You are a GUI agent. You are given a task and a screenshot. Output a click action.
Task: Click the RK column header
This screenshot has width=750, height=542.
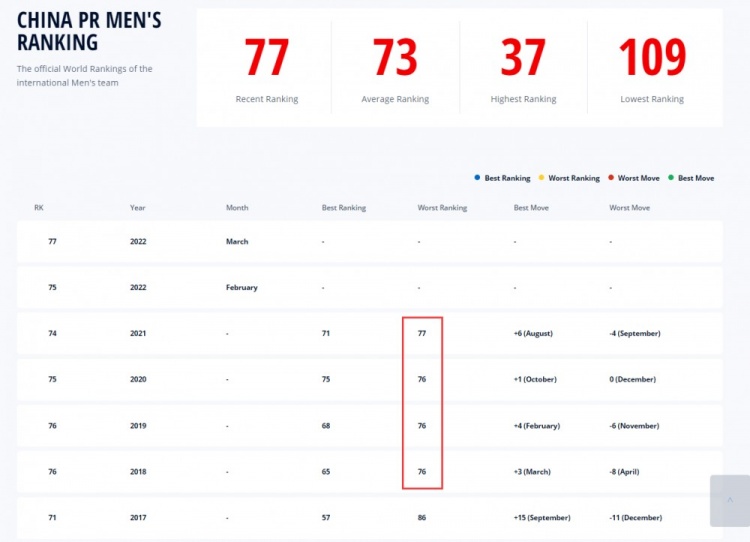coord(39,208)
